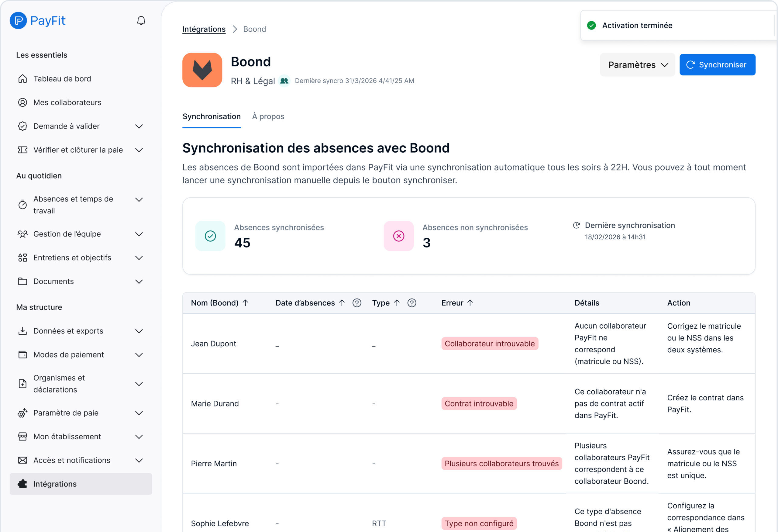Click the Gestion de l'équipe people icon
The width and height of the screenshot is (778, 532).
click(22, 234)
